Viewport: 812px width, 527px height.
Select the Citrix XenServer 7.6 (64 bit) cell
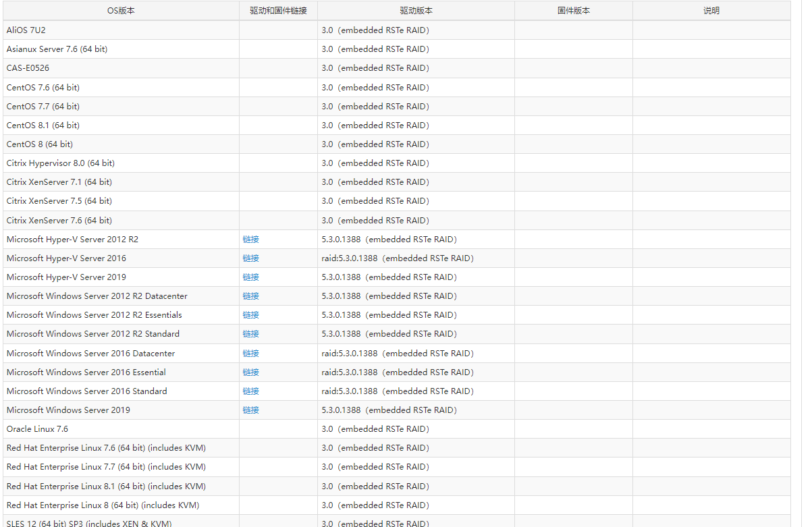121,221
